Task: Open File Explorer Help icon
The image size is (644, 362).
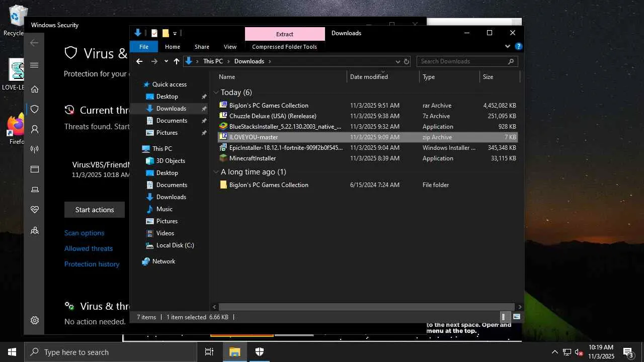Action: 519,46
